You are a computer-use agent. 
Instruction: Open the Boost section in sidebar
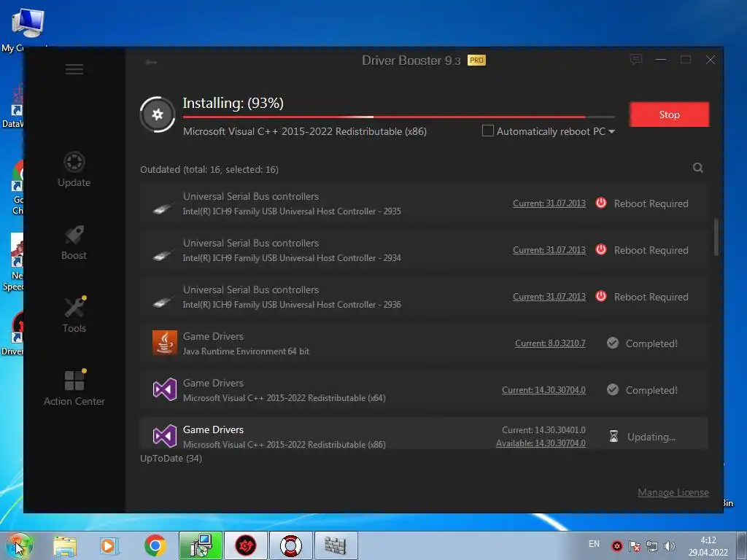coord(74,242)
